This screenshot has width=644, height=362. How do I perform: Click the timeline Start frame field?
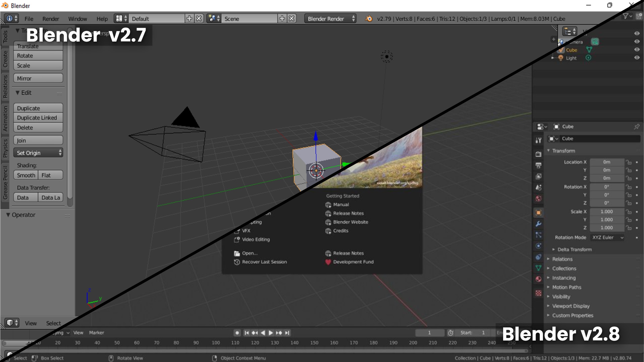tap(473, 333)
